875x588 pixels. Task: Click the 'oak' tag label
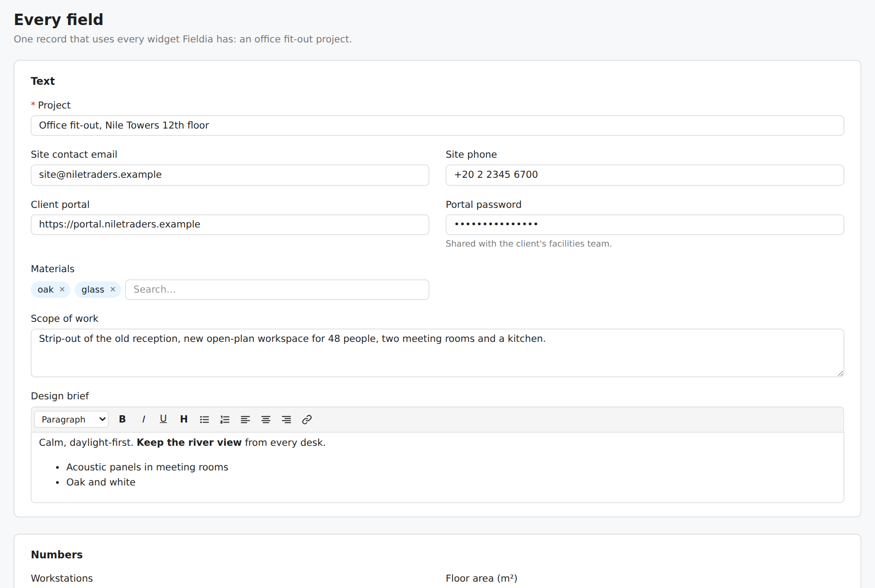coord(46,290)
